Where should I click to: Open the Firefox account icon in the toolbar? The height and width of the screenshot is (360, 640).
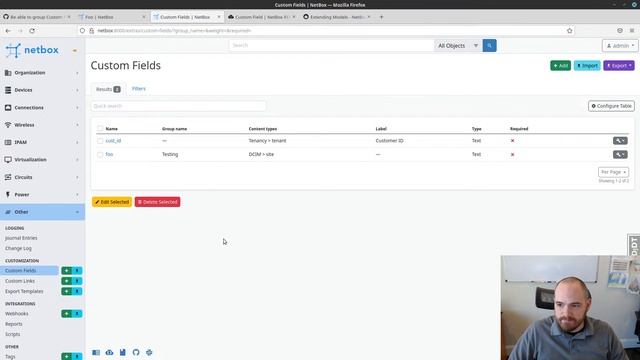coord(620,31)
